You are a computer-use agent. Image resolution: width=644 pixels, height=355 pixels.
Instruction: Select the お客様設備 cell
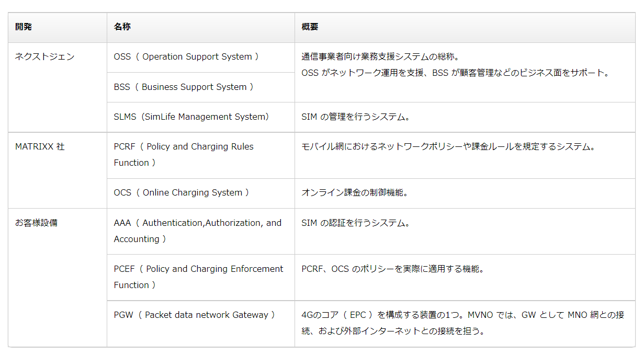(x=37, y=223)
